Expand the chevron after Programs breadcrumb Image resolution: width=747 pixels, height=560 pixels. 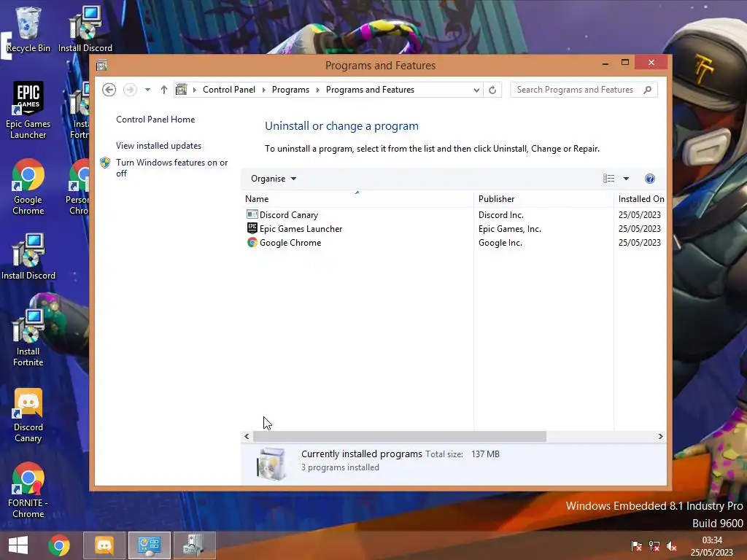pyautogui.click(x=318, y=90)
